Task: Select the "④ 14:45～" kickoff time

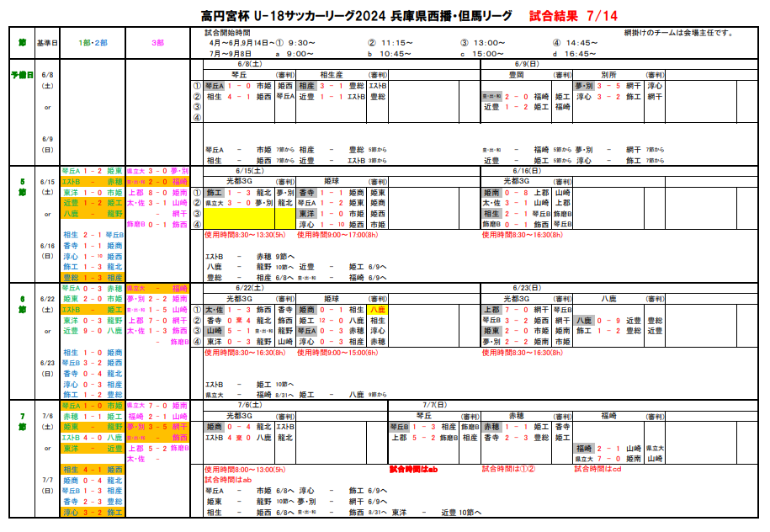Action: pyautogui.click(x=575, y=43)
